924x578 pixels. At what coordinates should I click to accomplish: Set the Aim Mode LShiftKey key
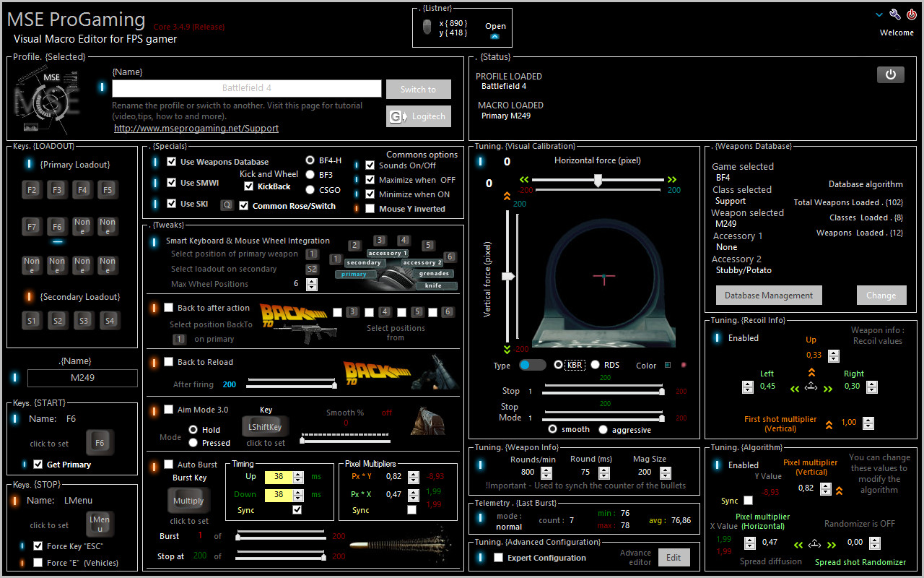pos(266,427)
